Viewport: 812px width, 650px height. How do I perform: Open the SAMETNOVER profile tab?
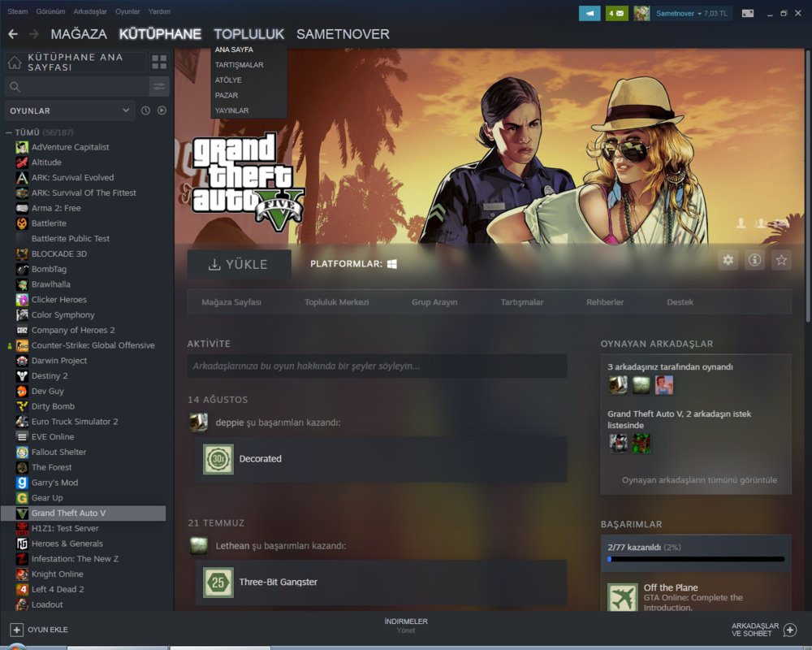pyautogui.click(x=343, y=34)
